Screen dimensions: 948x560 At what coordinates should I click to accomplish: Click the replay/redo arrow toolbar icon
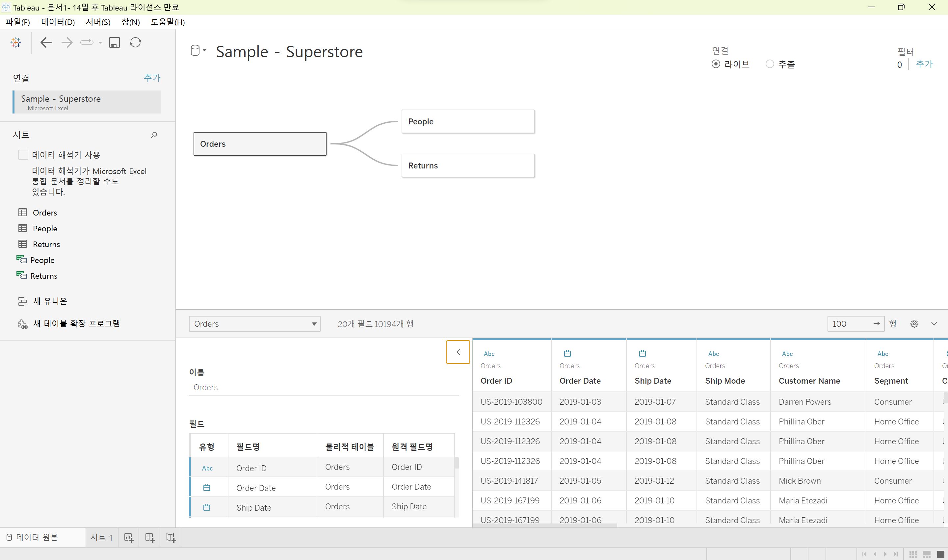click(87, 42)
